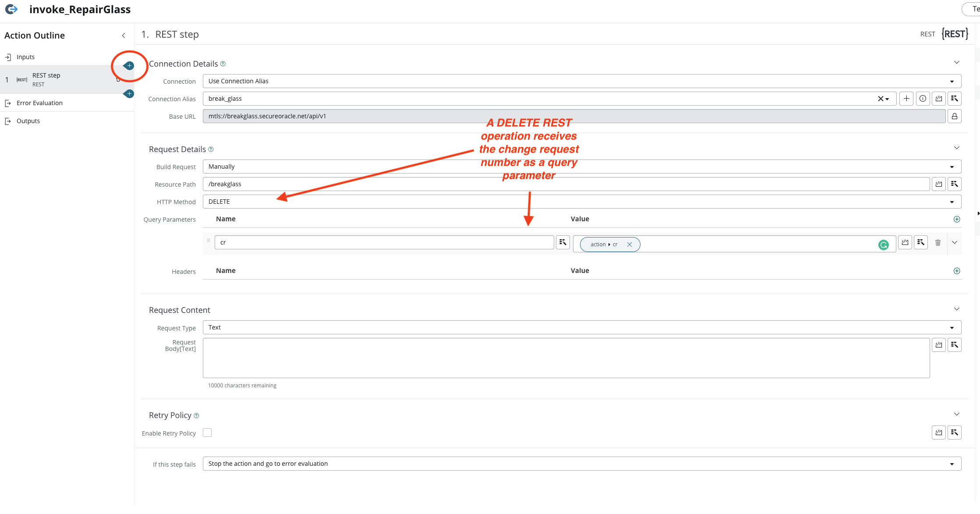
Task: Collapse the Action Outline panel
Action: coord(124,35)
